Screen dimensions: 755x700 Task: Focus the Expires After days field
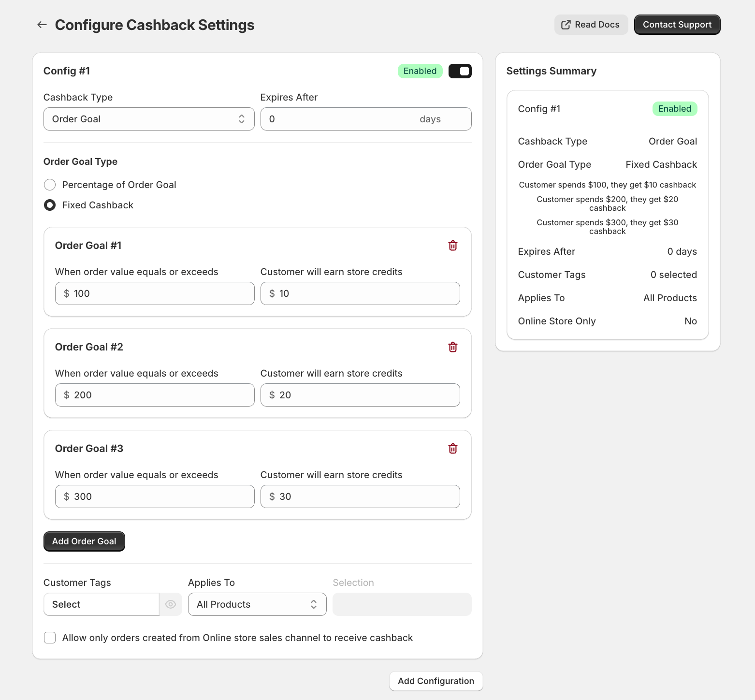pos(338,119)
